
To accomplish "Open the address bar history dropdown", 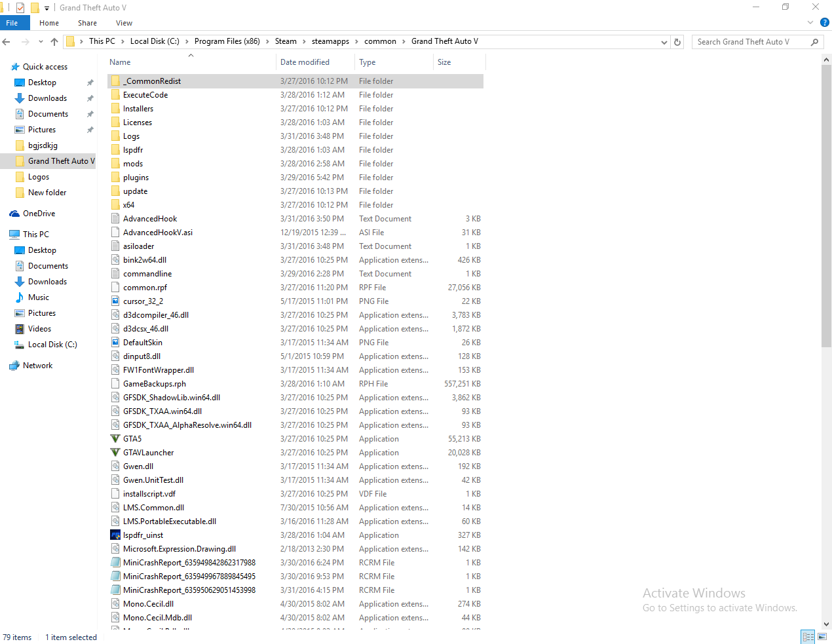I will (x=664, y=42).
